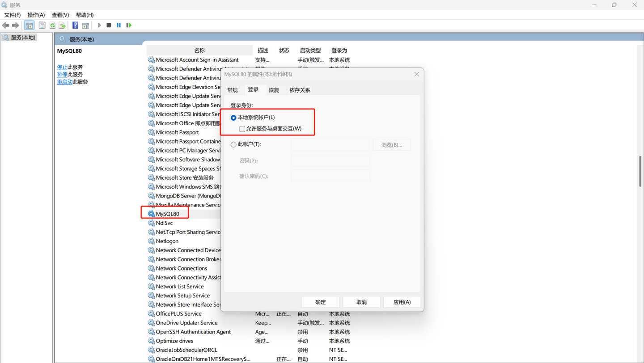Open the 文件(F) menu
Screen dimensions: 644x363
[13, 15]
